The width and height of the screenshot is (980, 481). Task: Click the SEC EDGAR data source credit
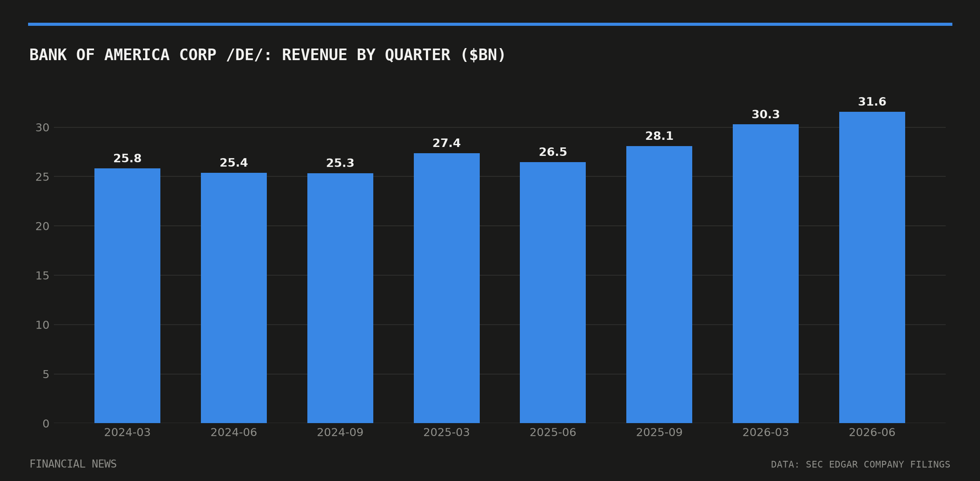861,465
